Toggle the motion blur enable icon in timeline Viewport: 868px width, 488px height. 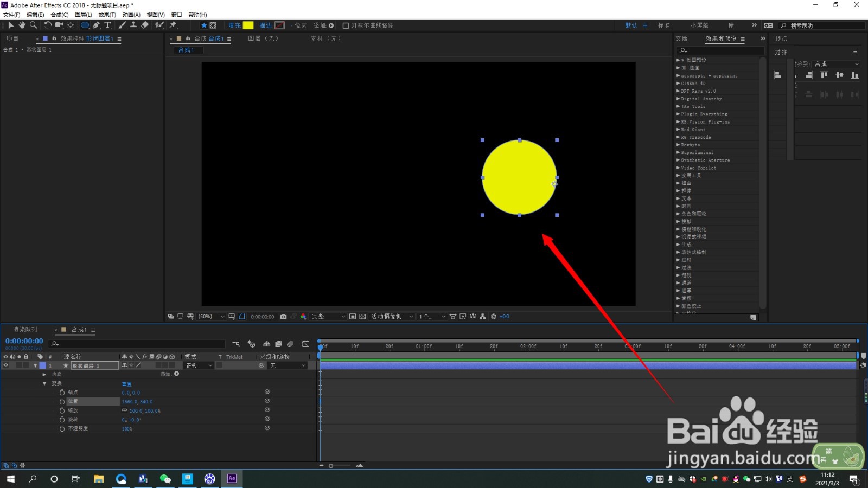point(290,344)
